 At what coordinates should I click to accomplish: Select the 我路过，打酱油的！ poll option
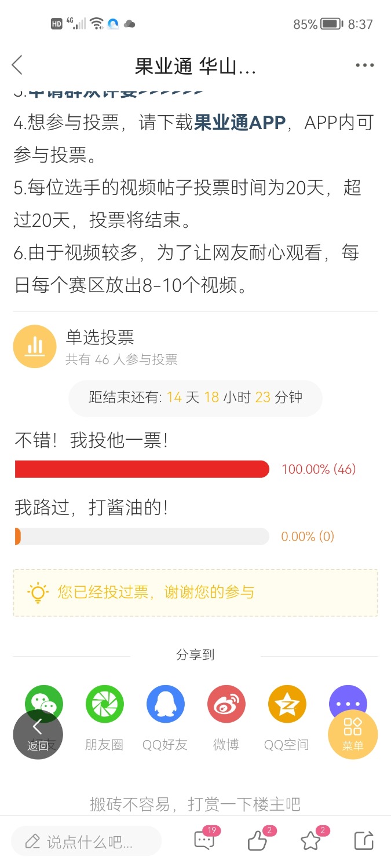point(92,508)
